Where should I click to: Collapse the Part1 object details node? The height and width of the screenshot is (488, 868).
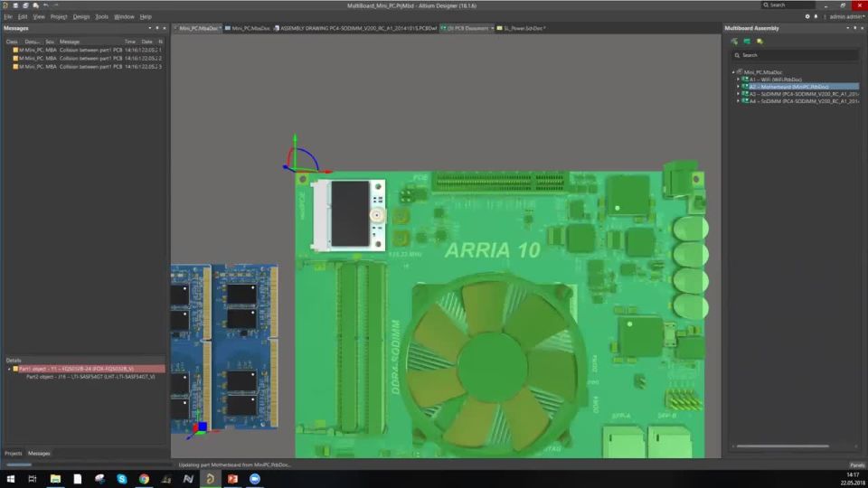pyautogui.click(x=9, y=369)
